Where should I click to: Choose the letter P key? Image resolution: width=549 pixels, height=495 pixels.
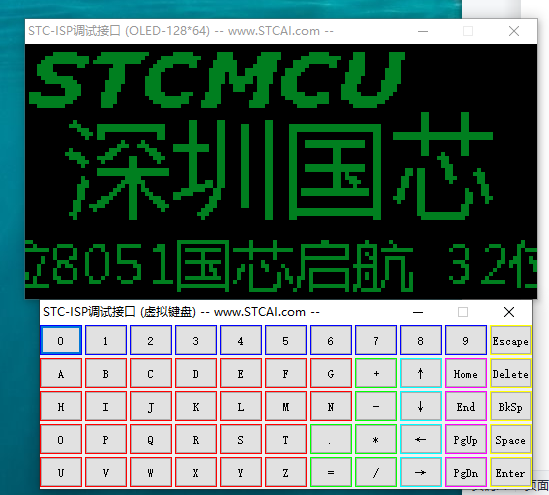(106, 439)
